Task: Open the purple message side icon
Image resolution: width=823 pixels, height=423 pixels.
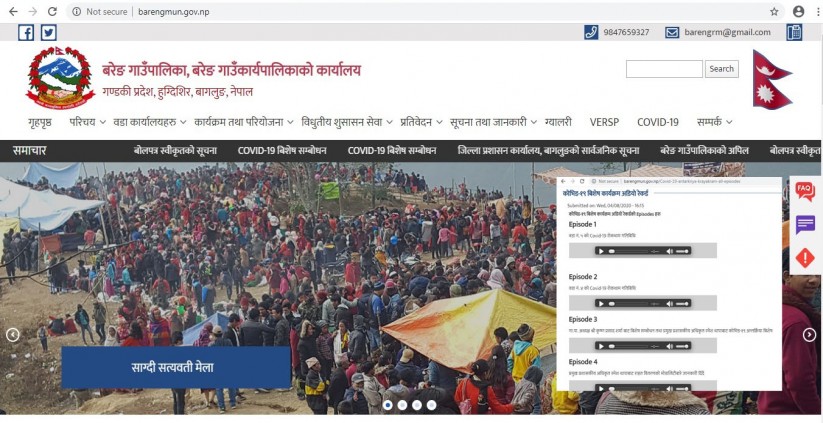Action: pos(805,225)
